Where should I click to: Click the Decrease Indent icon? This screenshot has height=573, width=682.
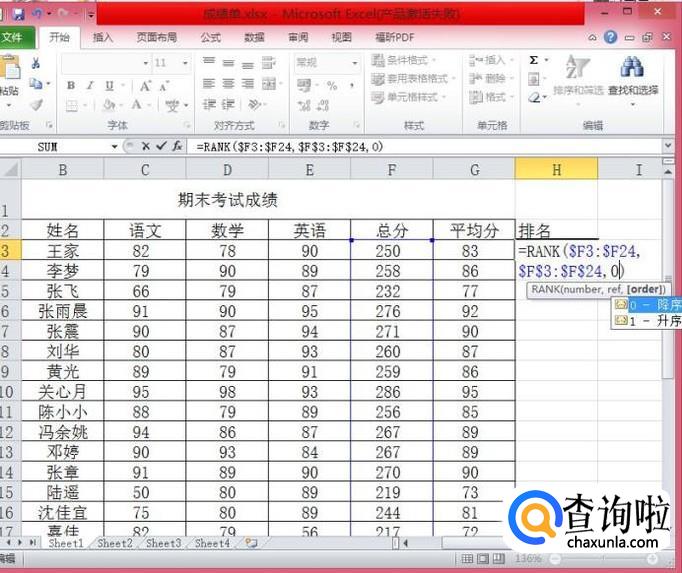pyautogui.click(x=209, y=104)
